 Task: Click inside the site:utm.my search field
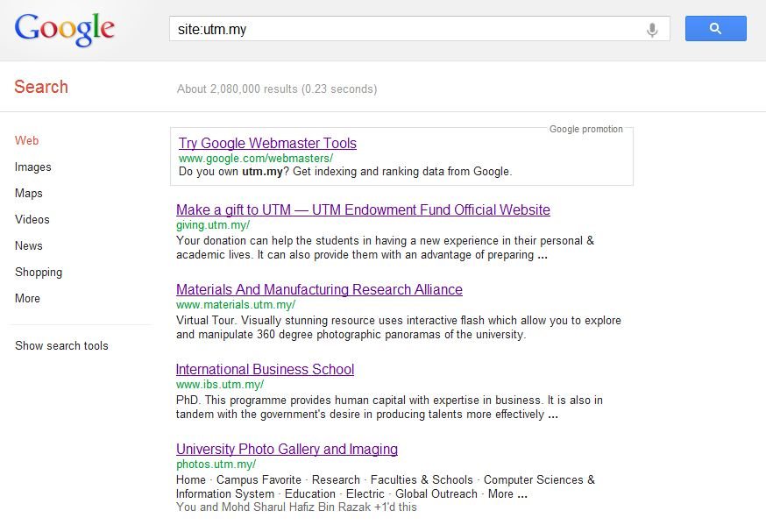click(x=406, y=29)
